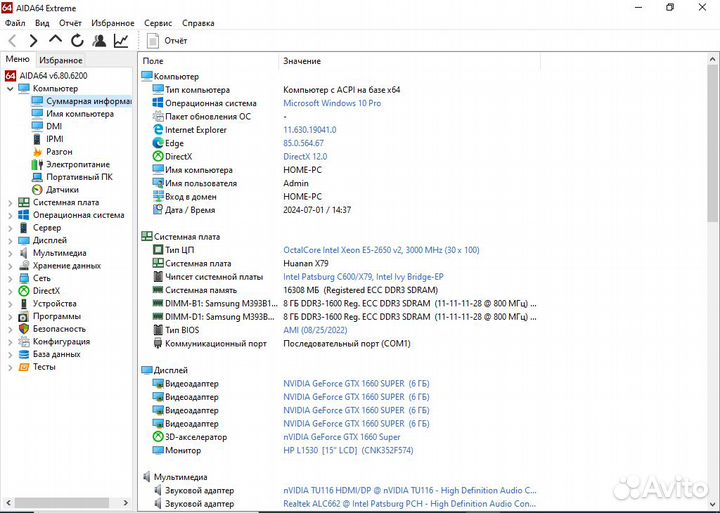Select the Разгон flame icon in tree
Screen dimensions: 720x513
(38, 152)
